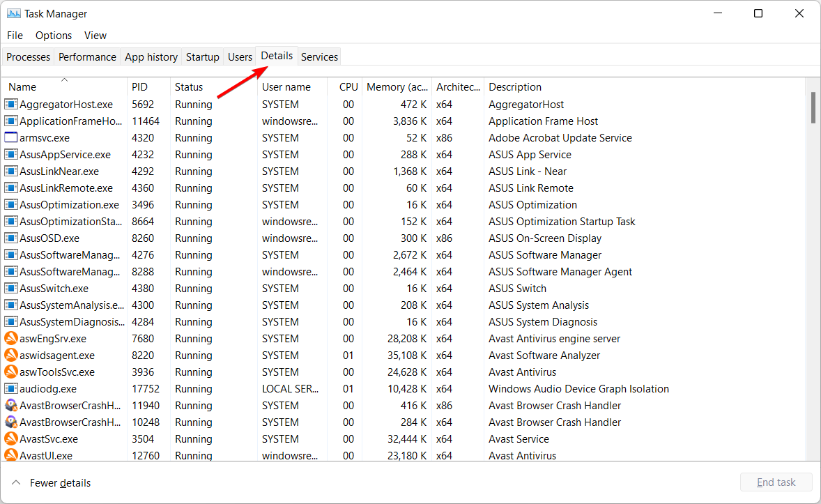
Task: Click the aswEngSrv.exe Avast icon
Action: (11, 339)
